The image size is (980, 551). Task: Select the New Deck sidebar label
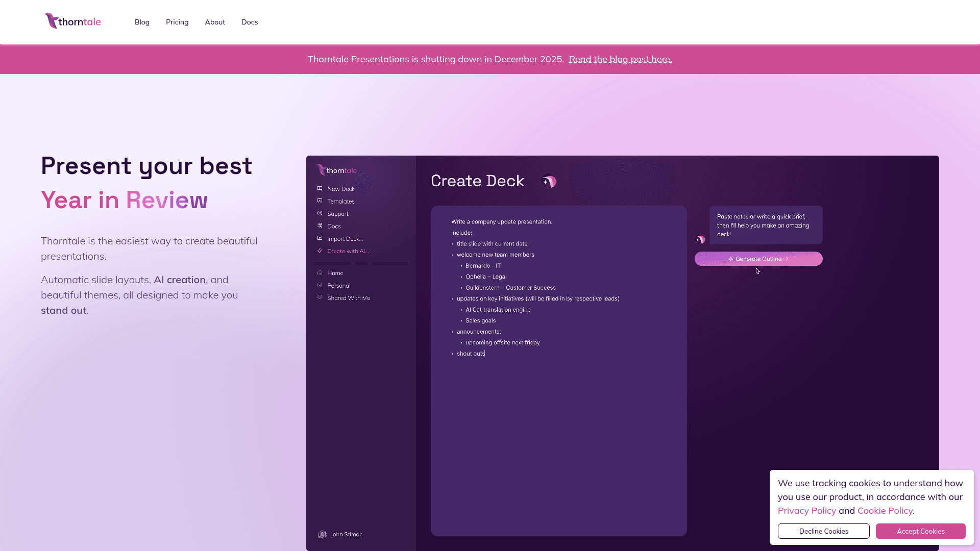pos(341,189)
